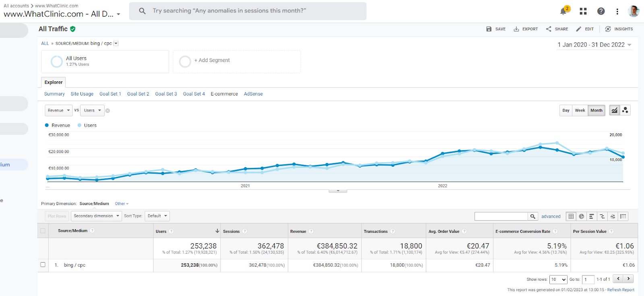Click Refresh Report link
Viewport: 644px width, 296px height.
point(621,290)
